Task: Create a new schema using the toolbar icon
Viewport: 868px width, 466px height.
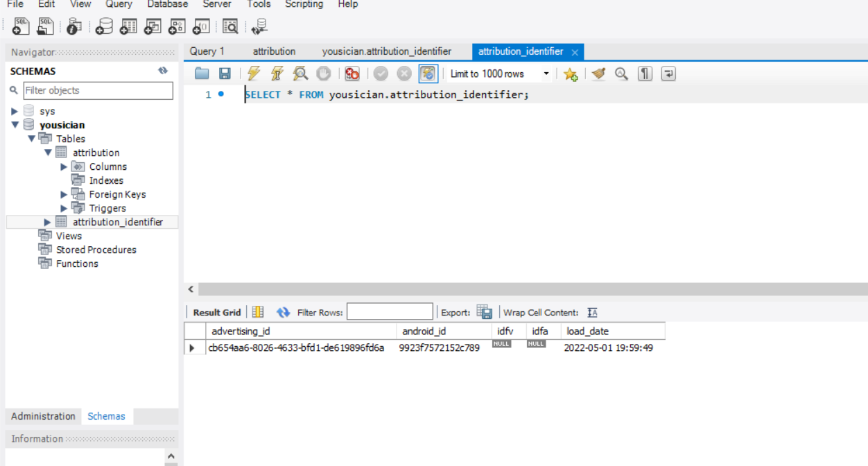Action: click(x=105, y=26)
